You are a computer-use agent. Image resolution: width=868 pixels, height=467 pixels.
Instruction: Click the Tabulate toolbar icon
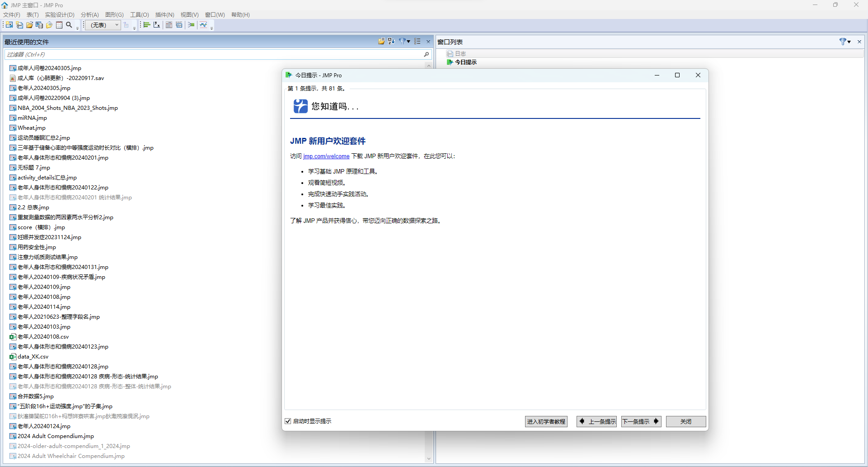[169, 25]
